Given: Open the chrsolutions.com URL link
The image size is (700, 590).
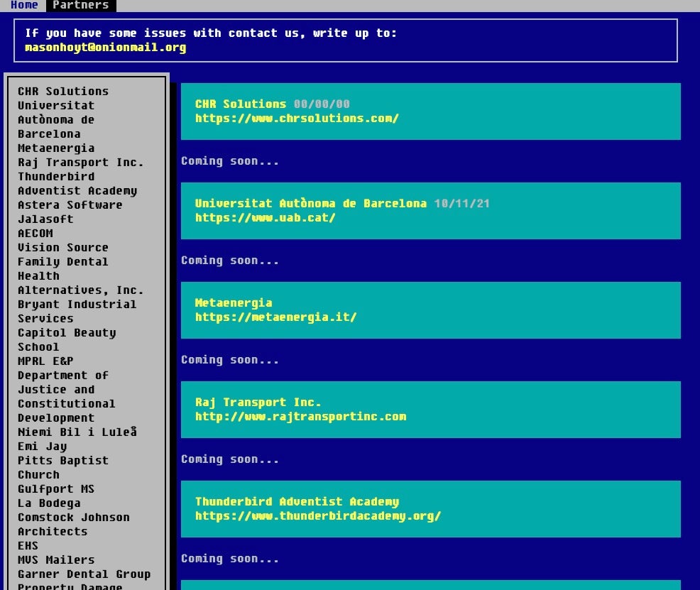Looking at the screenshot, I should [x=297, y=119].
